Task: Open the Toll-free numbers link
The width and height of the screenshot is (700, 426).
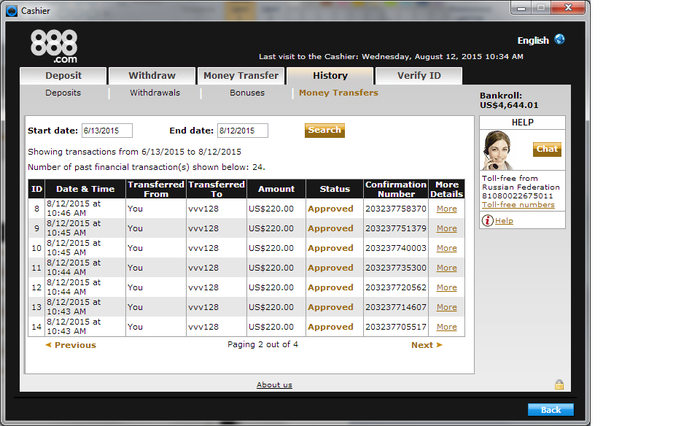Action: [x=518, y=205]
